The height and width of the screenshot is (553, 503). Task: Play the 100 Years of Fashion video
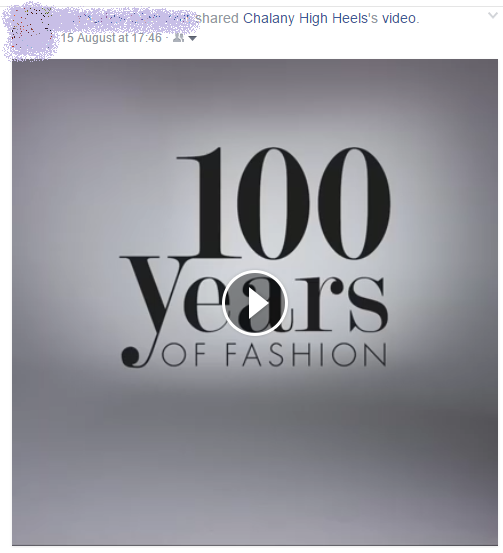(x=255, y=303)
